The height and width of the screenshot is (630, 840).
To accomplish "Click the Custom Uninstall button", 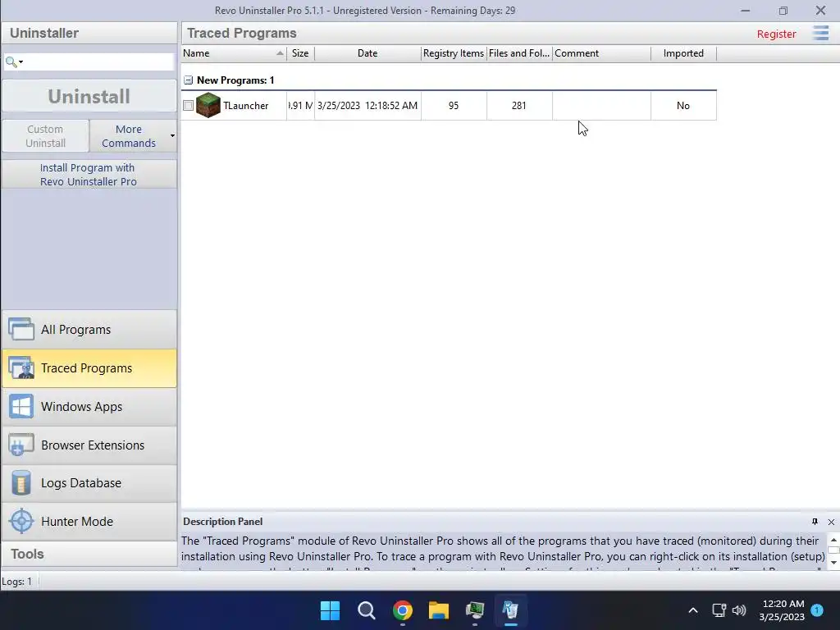I will [46, 136].
